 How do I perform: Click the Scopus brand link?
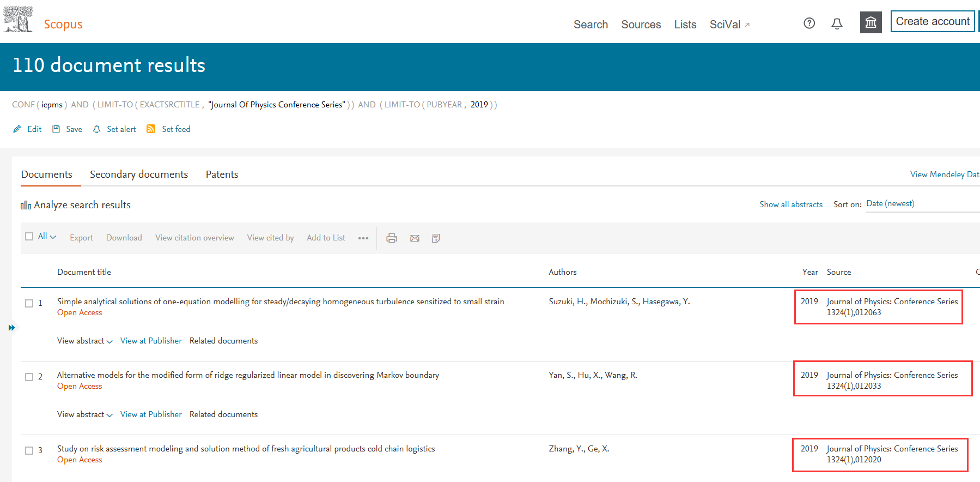[x=63, y=25]
